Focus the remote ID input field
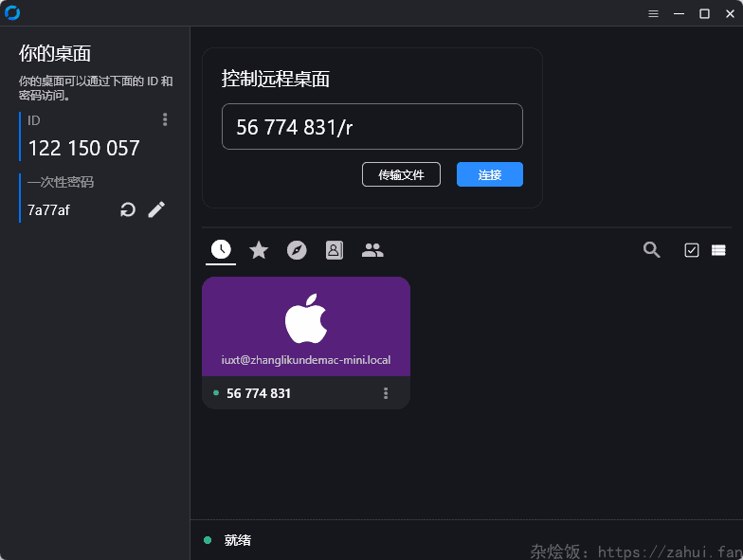Viewport: 743px width, 560px height. coord(371,127)
